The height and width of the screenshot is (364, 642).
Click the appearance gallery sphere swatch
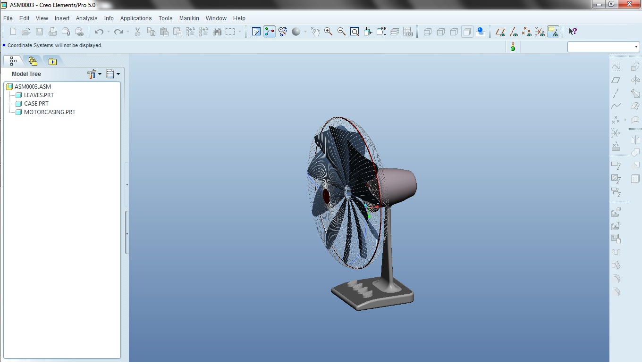click(x=296, y=32)
